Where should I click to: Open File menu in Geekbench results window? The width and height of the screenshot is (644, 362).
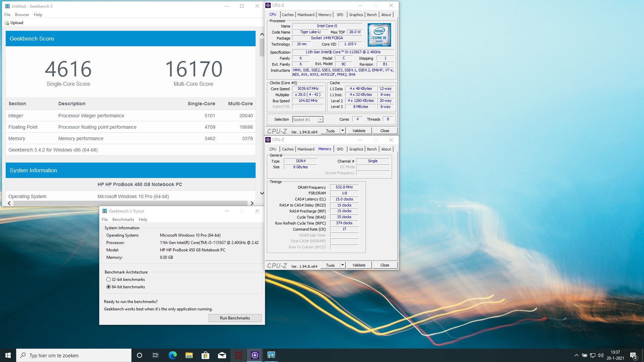[x=7, y=15]
